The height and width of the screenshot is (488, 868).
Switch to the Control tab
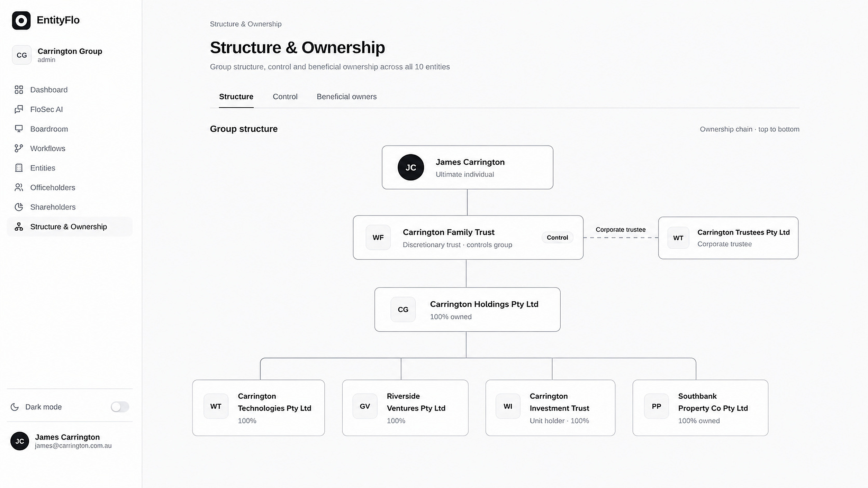[285, 97]
